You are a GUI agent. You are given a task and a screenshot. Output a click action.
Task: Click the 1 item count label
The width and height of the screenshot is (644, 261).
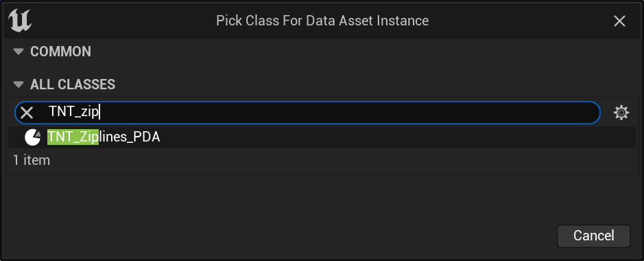[32, 160]
